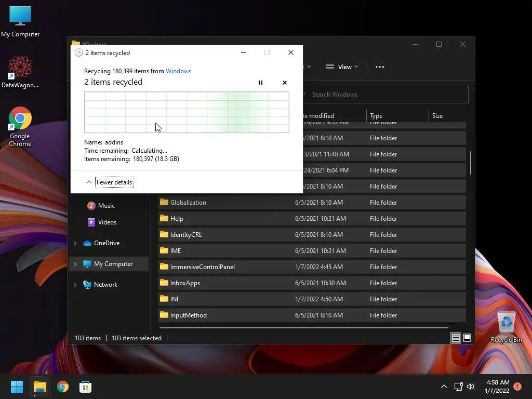
Task: Click File Explorer on the taskbar
Action: (x=39, y=387)
